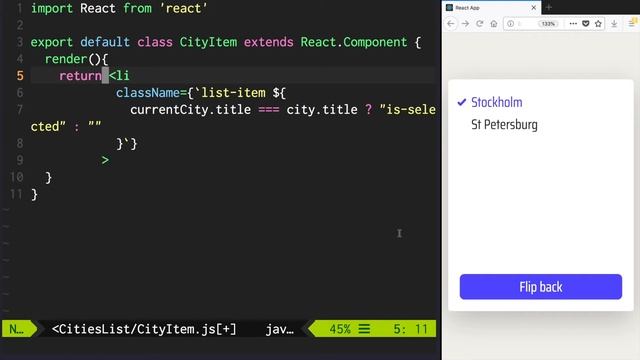
Task: Click the '>' closing bracket on line 9
Action: [x=105, y=160]
